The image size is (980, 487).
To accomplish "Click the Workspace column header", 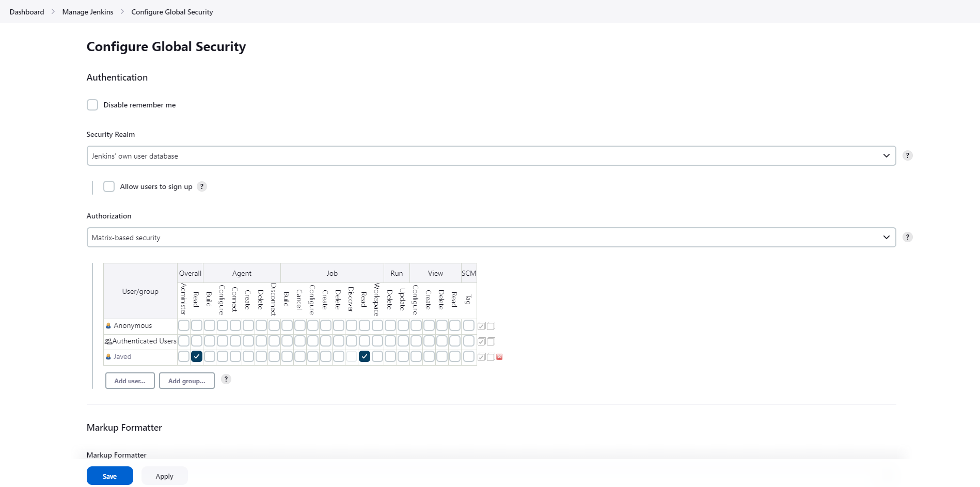I will click(377, 300).
